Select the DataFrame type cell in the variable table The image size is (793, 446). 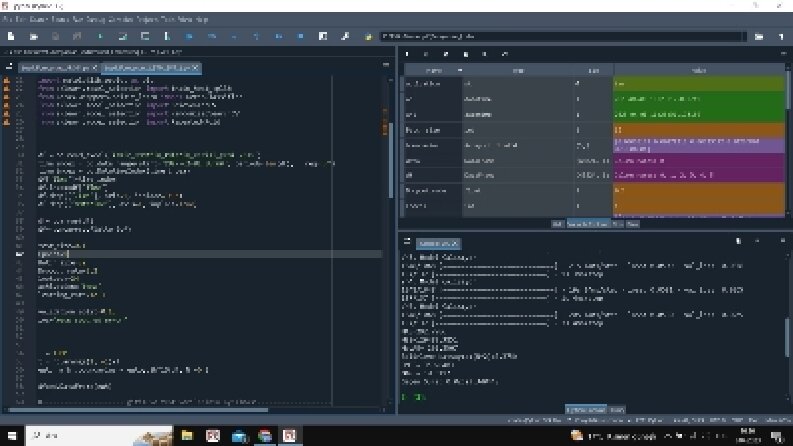click(518, 175)
